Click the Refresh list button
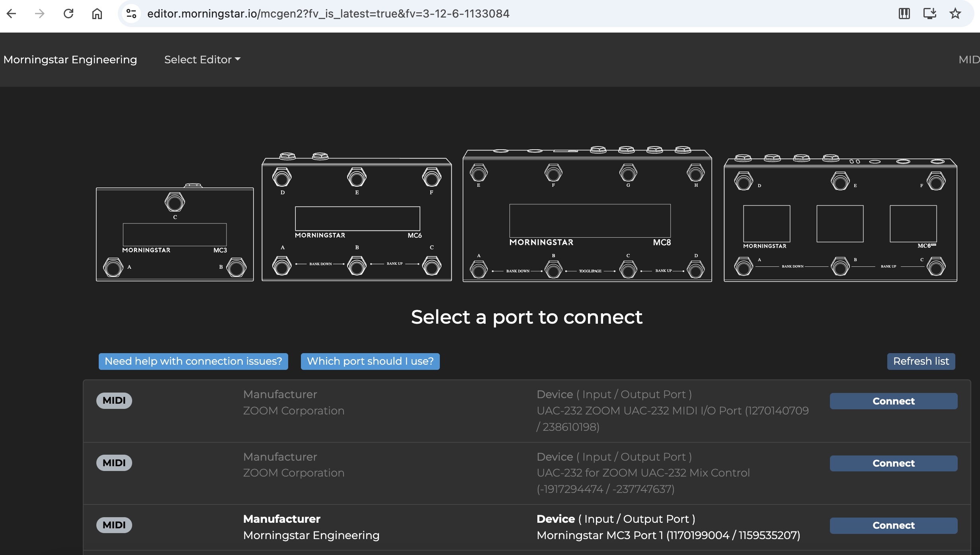 click(x=921, y=362)
